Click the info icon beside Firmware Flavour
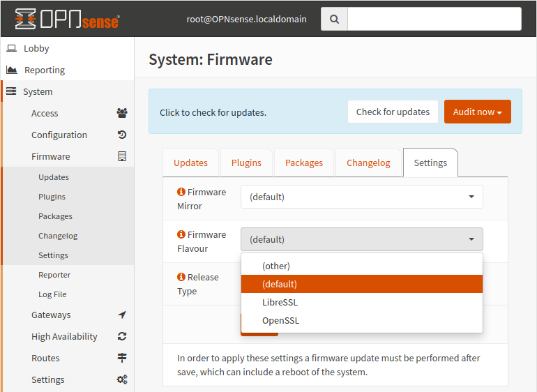 pyautogui.click(x=181, y=234)
